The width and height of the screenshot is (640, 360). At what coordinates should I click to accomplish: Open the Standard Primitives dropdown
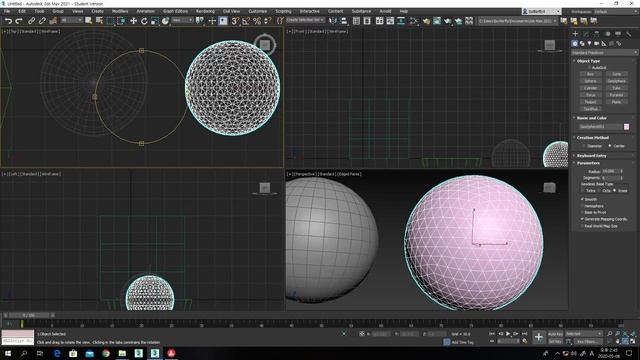[x=604, y=53]
